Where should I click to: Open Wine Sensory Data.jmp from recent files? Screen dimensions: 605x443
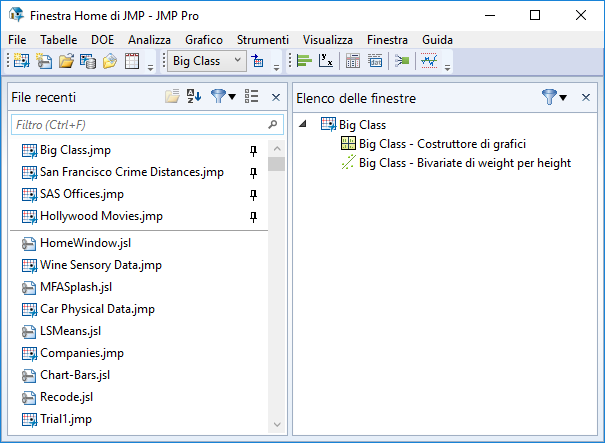[x=100, y=265]
